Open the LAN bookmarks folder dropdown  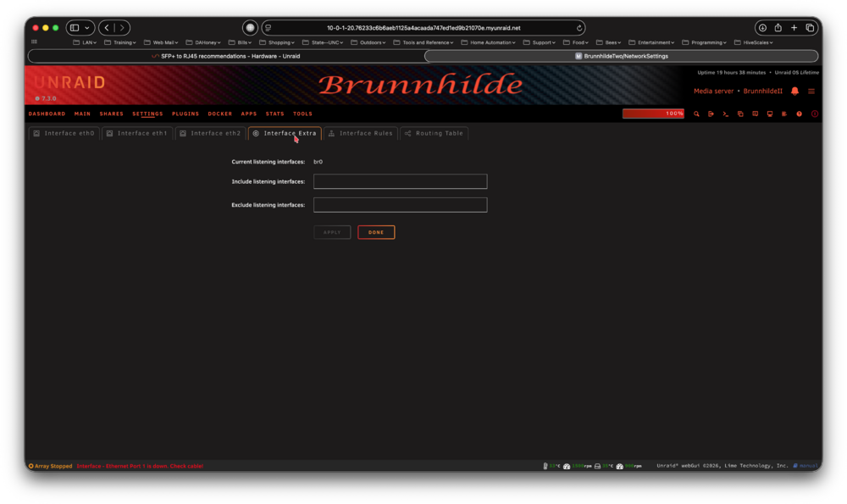coord(85,42)
